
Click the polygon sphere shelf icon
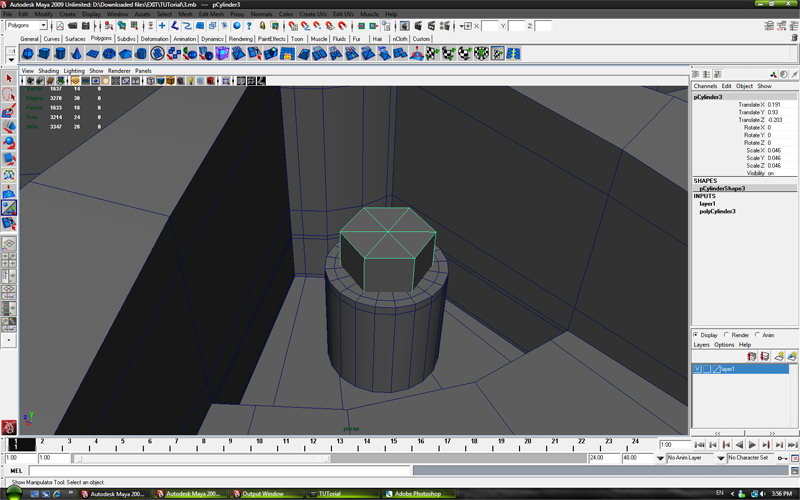[26, 54]
